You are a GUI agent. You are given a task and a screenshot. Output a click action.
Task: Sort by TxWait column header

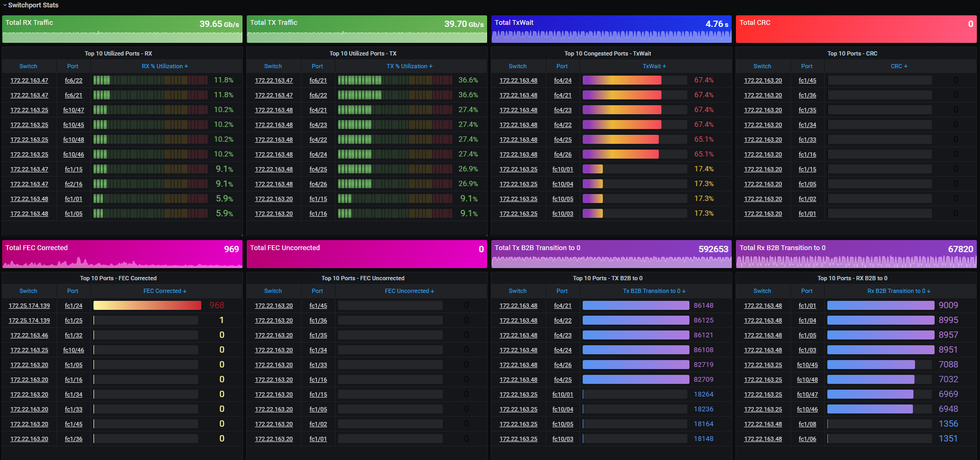[655, 66]
